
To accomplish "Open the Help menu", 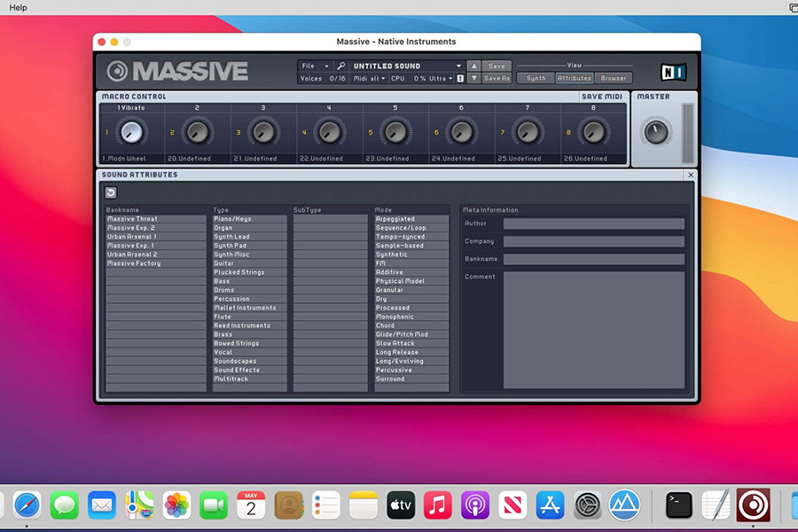I will tap(17, 7).
